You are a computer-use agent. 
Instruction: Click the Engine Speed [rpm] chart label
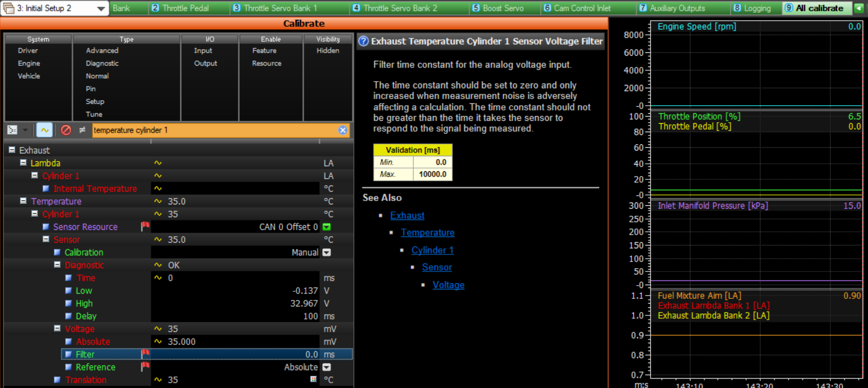(x=697, y=26)
